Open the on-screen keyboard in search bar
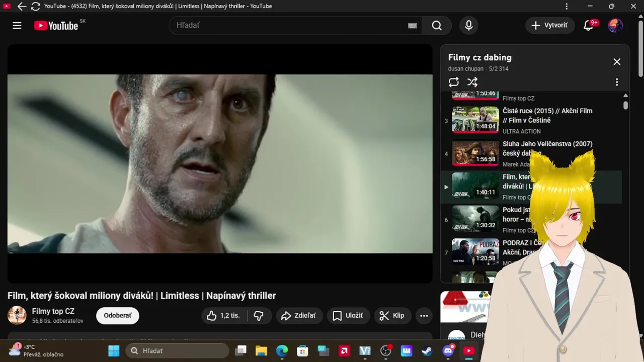 (x=413, y=26)
